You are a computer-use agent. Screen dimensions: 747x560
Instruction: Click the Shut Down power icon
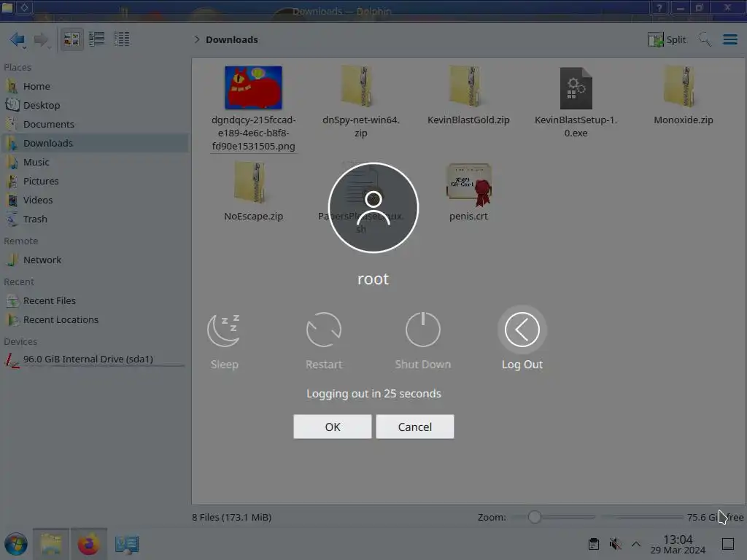pos(422,330)
